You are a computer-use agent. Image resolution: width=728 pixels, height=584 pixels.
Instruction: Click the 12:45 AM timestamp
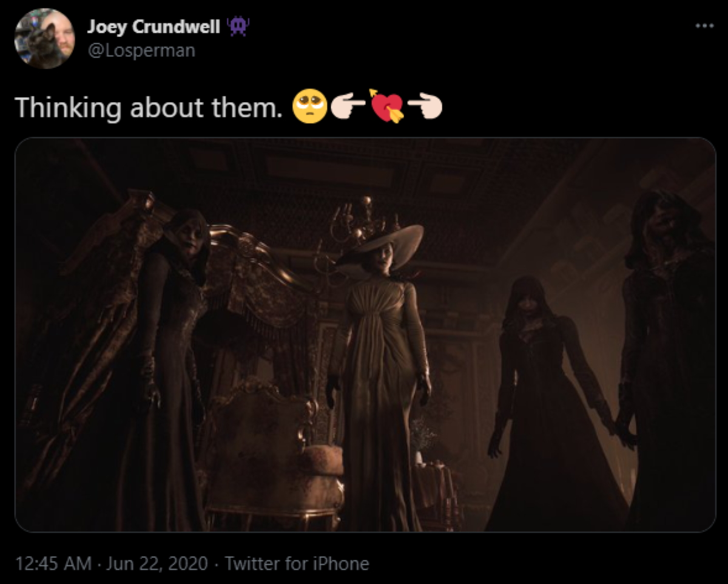[53, 563]
